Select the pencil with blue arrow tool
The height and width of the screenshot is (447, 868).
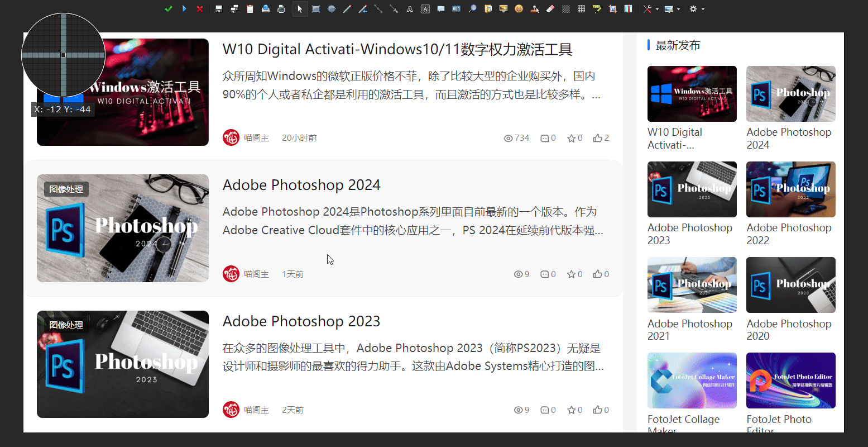pyautogui.click(x=363, y=9)
